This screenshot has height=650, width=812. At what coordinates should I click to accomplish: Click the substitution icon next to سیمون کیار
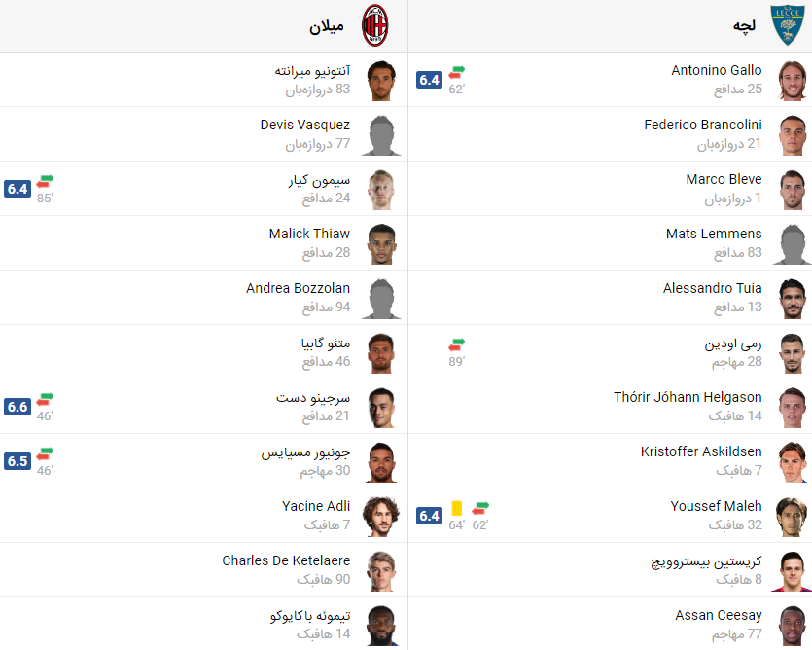(45, 181)
